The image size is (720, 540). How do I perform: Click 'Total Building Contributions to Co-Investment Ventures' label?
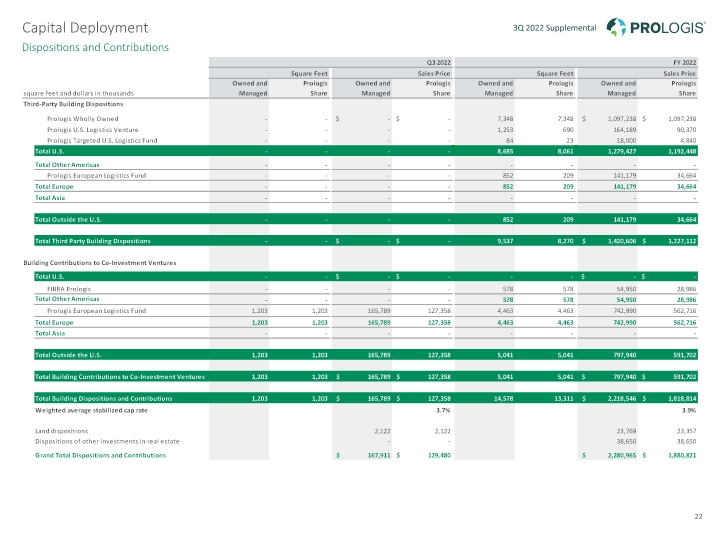tap(120, 377)
